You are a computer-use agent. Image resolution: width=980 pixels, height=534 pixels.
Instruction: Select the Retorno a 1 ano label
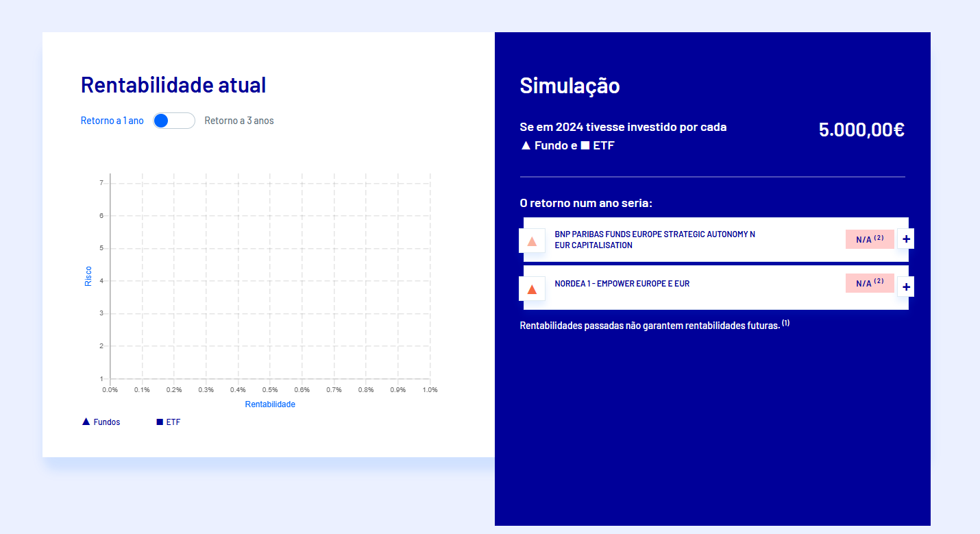click(112, 120)
